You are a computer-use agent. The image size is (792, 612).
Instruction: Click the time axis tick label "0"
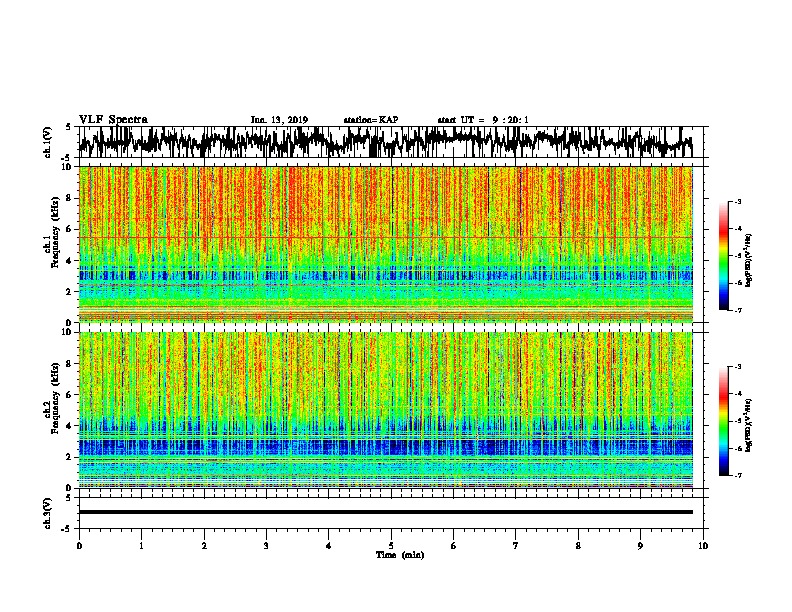pyautogui.click(x=79, y=546)
